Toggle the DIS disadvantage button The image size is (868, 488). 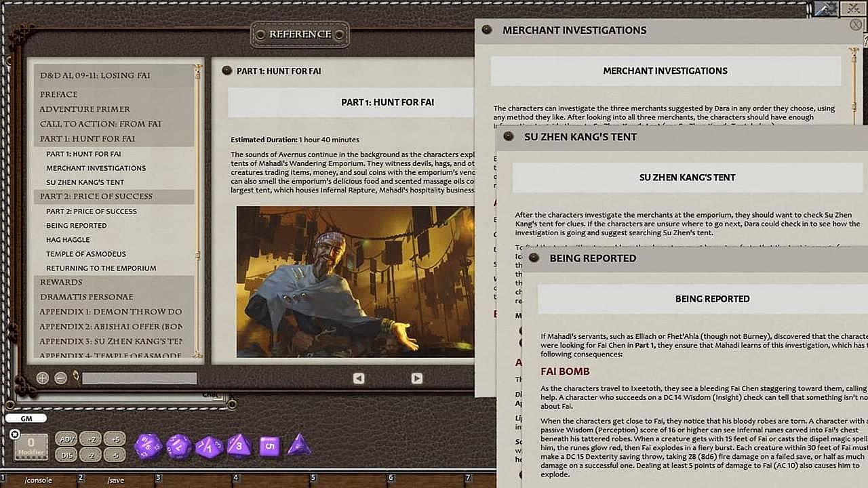point(66,455)
